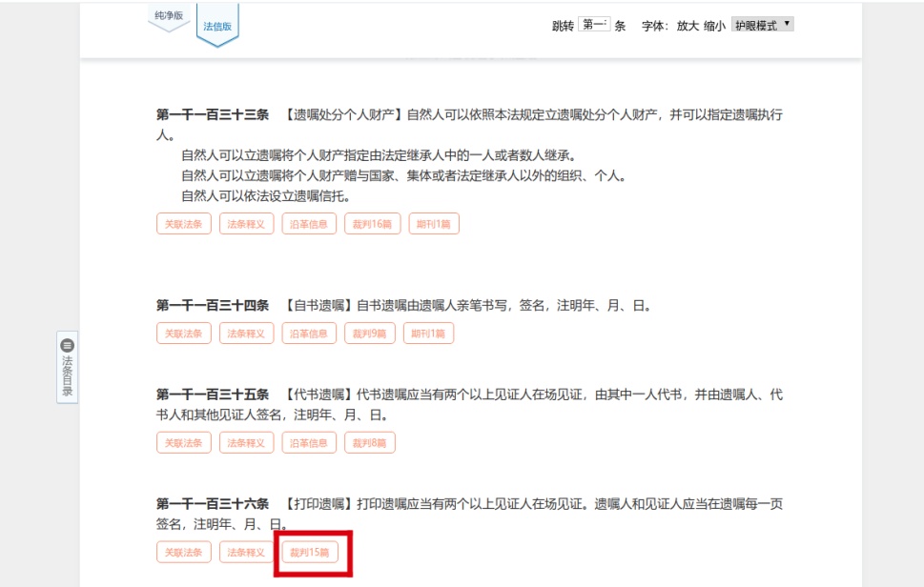
Task: Click the 跳转 article number input field
Action: point(593,25)
